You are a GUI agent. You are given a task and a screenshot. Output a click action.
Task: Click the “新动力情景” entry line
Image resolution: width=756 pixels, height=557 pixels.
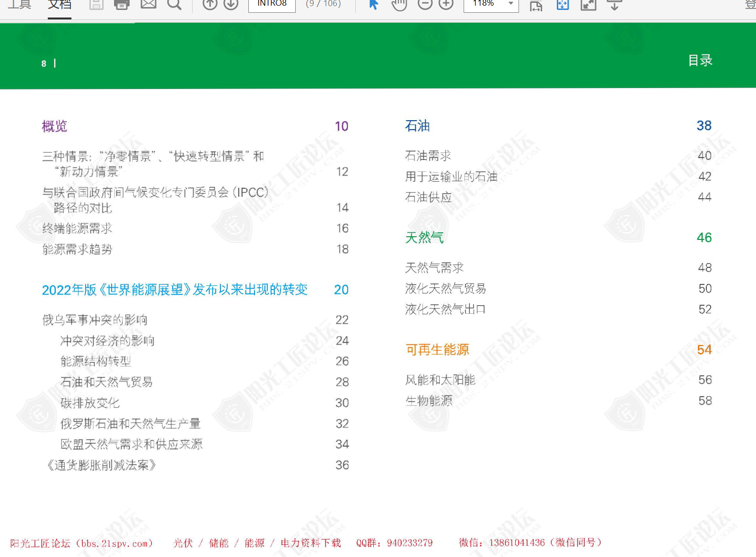(88, 172)
